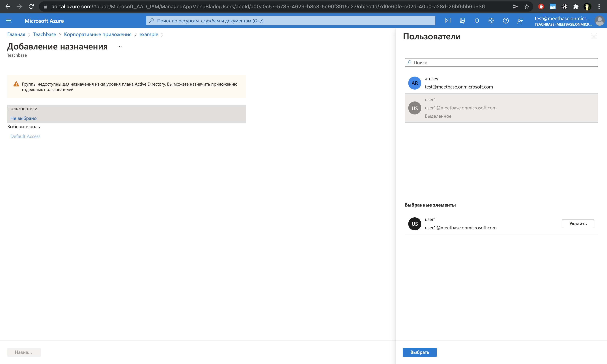The width and height of the screenshot is (607, 364).
Task: Close the Пользователи panel
Action: (594, 36)
